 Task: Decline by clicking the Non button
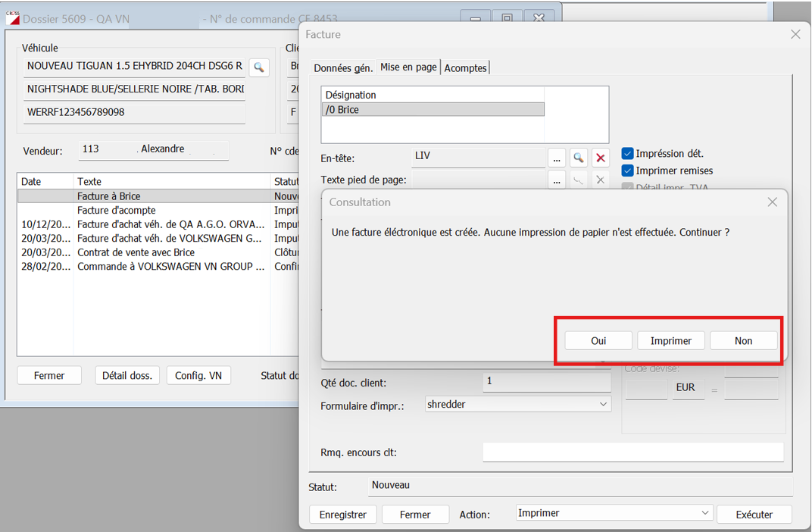[x=743, y=341]
